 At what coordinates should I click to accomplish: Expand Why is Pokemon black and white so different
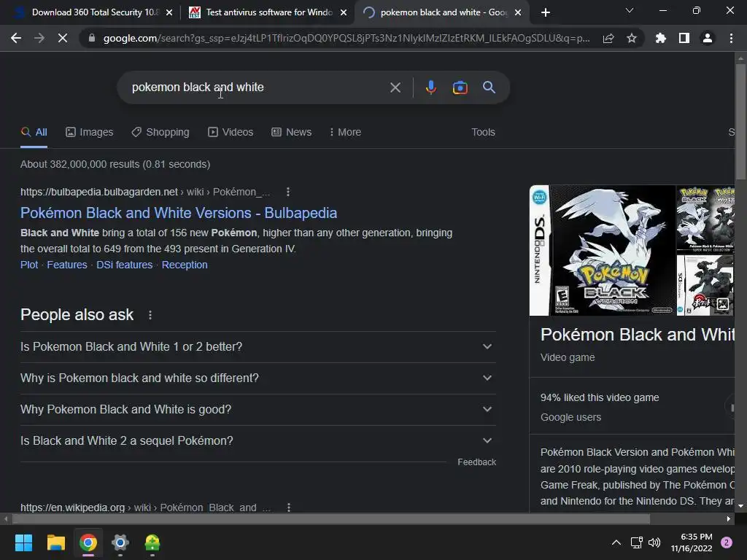(x=258, y=378)
